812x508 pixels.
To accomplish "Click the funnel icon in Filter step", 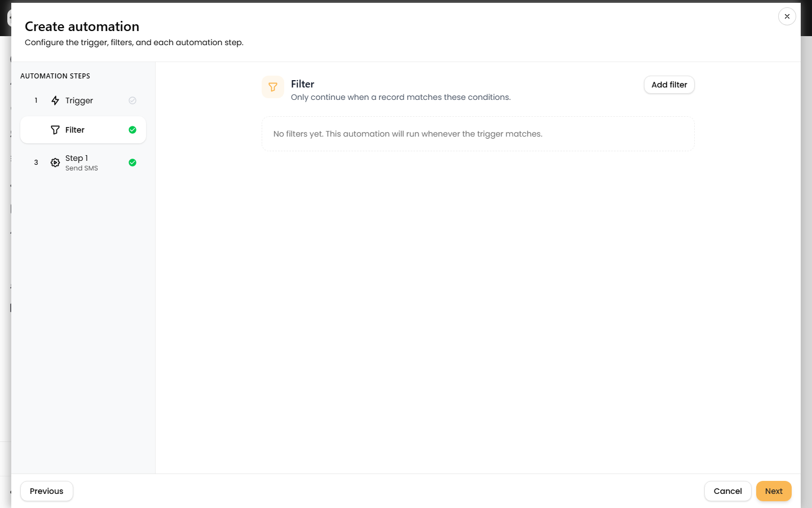I will pyautogui.click(x=55, y=130).
